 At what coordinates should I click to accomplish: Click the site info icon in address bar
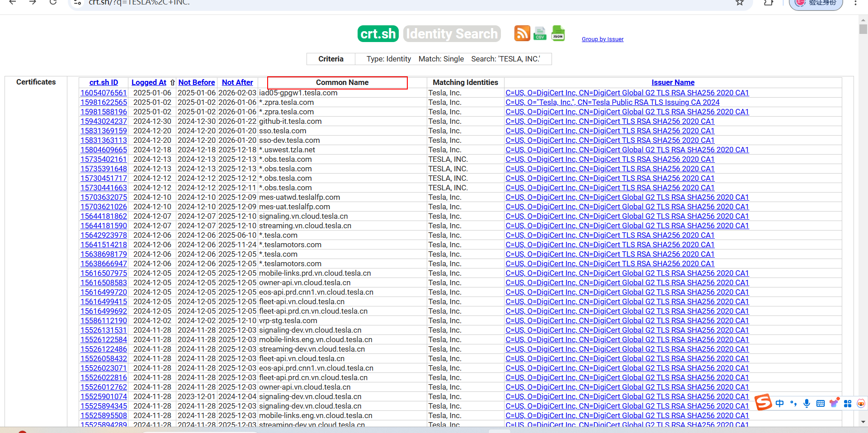click(77, 2)
